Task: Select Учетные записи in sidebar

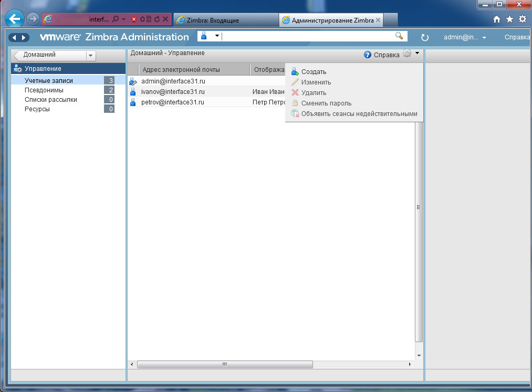Action: pos(68,80)
